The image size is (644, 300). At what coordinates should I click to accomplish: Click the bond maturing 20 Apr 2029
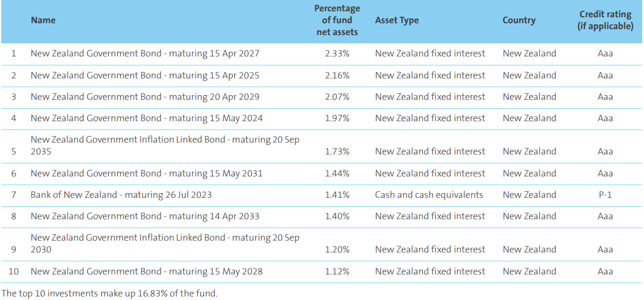click(x=145, y=97)
